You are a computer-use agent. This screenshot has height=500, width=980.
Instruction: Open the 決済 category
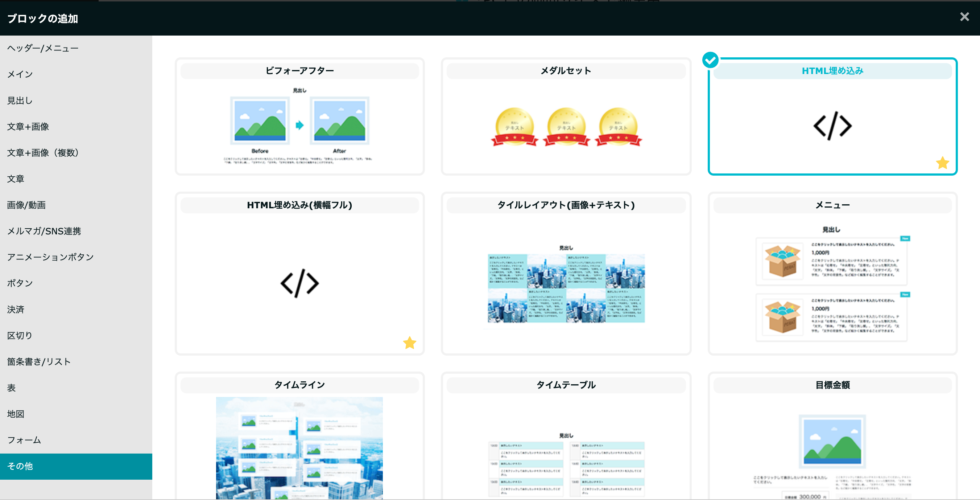[76, 310]
